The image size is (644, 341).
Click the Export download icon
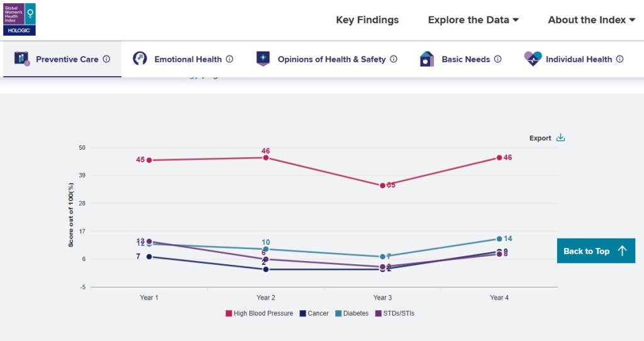coord(561,138)
